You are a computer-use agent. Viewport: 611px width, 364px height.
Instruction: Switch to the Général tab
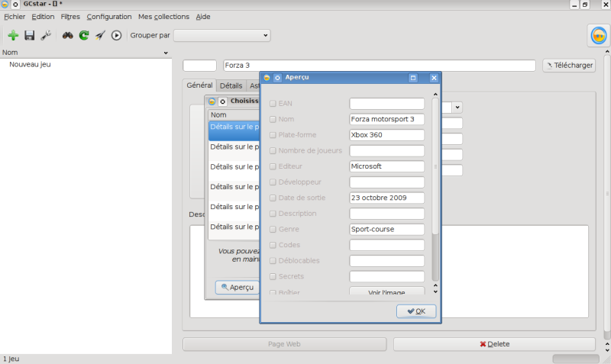199,85
